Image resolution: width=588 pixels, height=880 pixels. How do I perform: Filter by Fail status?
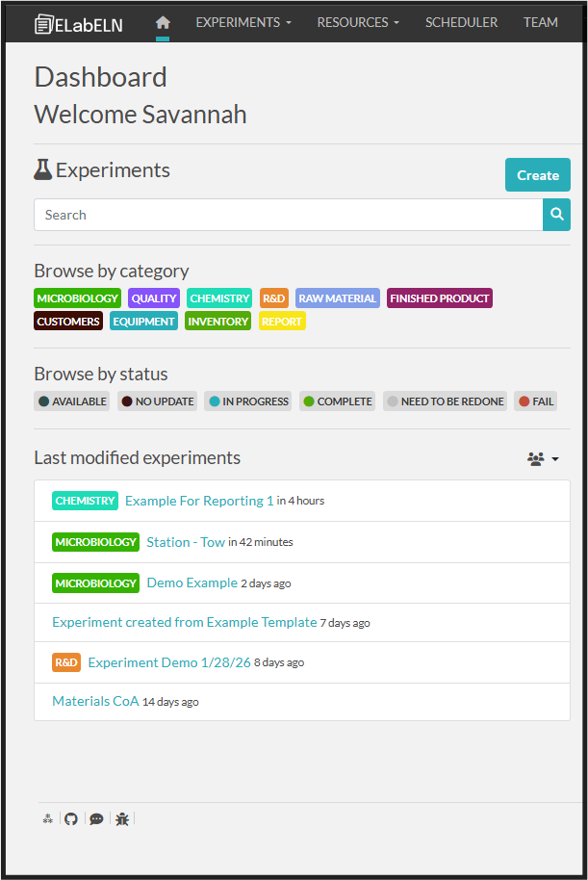(536, 401)
